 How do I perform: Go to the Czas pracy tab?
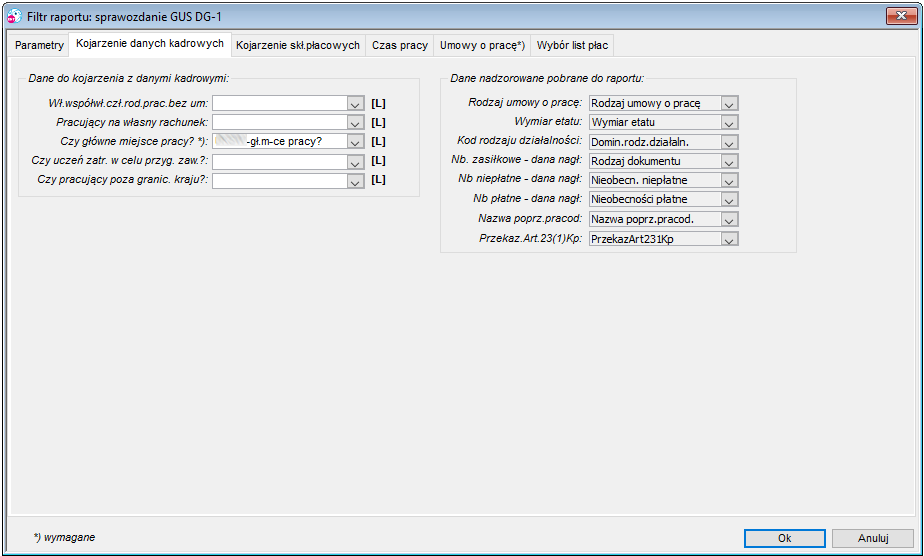(x=400, y=45)
